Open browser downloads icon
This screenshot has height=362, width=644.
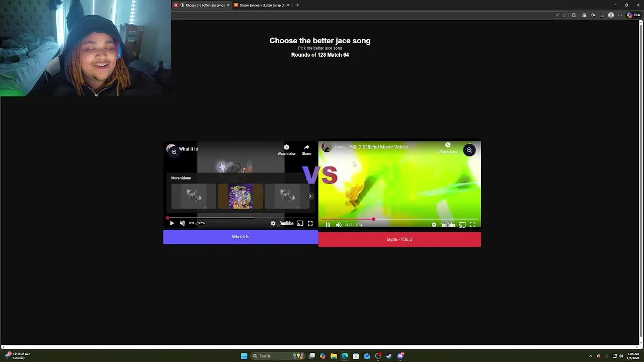(602, 15)
